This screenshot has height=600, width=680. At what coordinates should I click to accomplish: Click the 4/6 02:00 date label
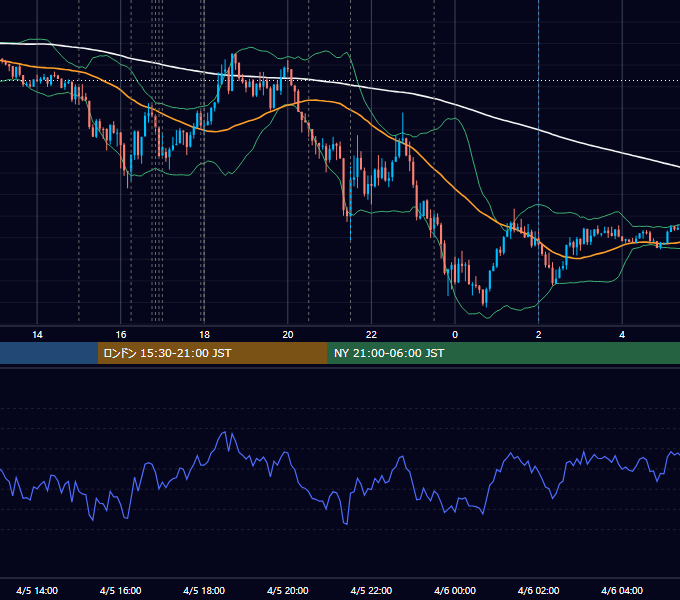click(538, 590)
